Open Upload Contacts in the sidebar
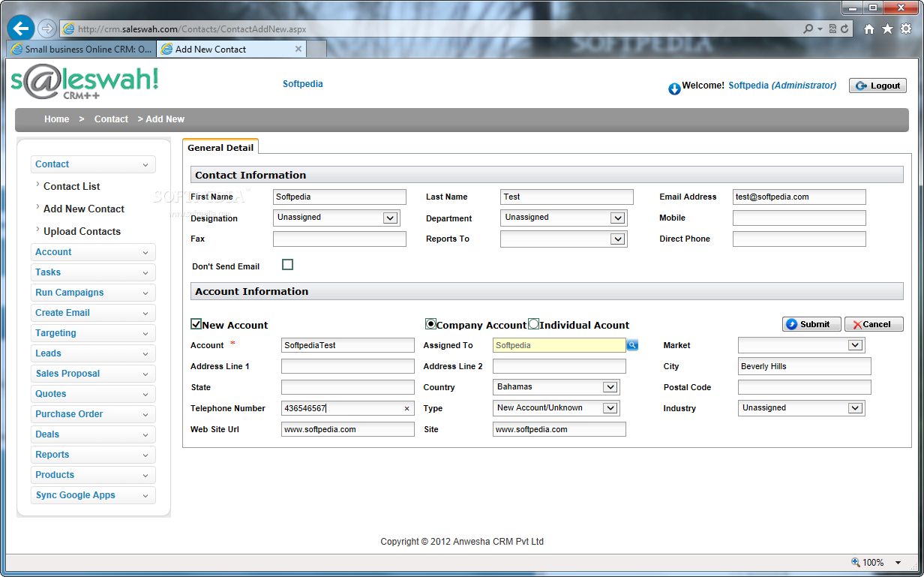The width and height of the screenshot is (924, 577). click(x=82, y=231)
